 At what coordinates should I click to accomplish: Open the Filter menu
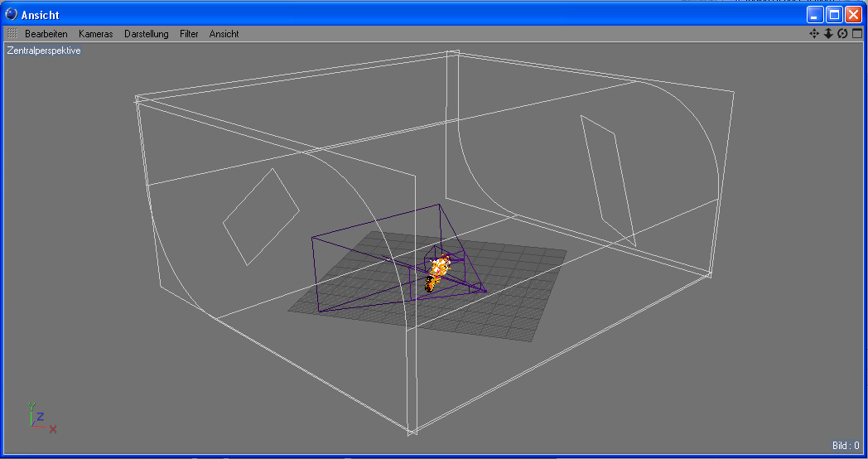pos(189,34)
